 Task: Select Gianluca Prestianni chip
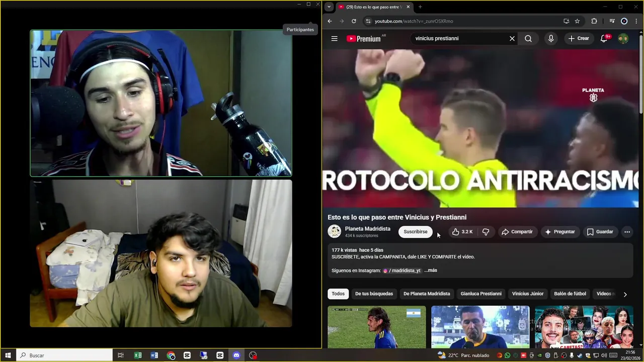(x=481, y=294)
